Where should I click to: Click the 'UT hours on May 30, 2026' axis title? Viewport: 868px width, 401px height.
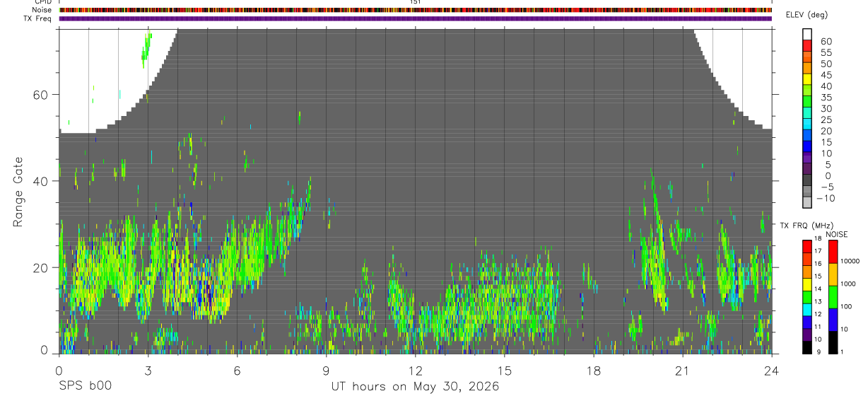point(416,386)
